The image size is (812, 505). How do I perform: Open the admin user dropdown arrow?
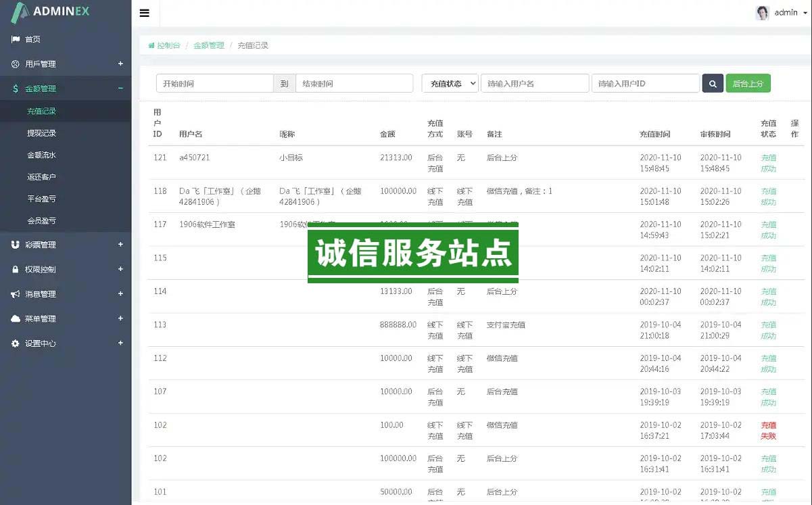[x=804, y=13]
